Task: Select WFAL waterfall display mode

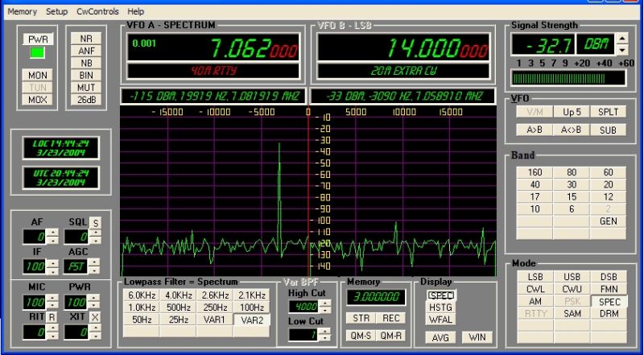Action: tap(440, 320)
